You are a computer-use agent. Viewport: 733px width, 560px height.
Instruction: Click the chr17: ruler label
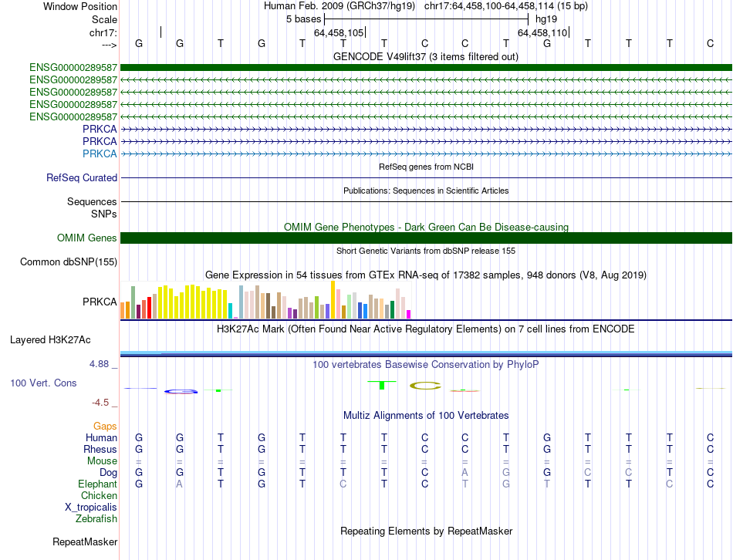pyautogui.click(x=103, y=32)
